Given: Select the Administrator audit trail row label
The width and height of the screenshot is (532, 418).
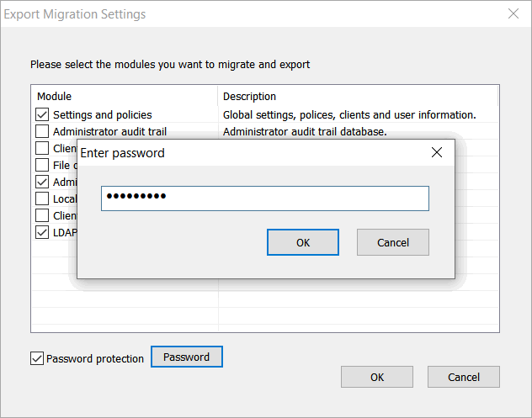Looking at the screenshot, I should click(x=109, y=131).
